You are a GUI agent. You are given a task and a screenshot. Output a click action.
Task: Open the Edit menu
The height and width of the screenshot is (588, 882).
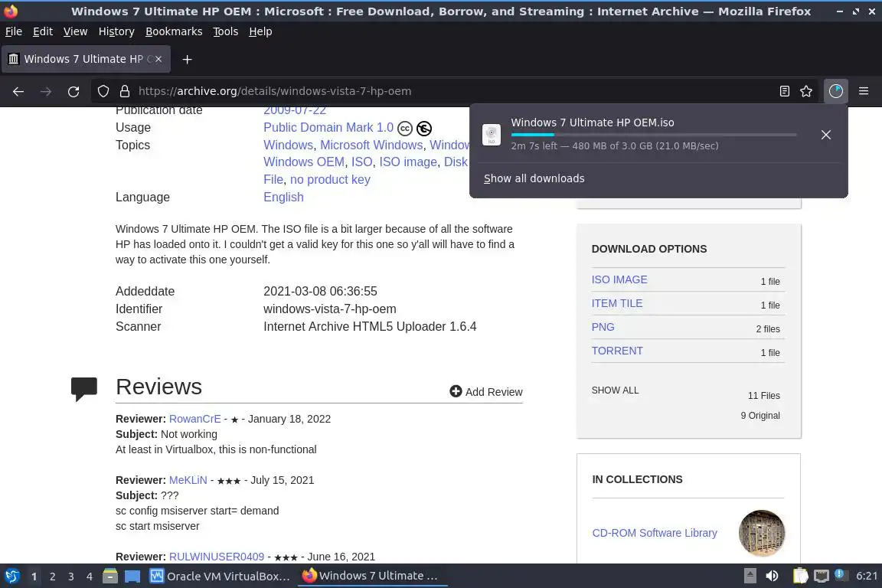click(x=43, y=31)
